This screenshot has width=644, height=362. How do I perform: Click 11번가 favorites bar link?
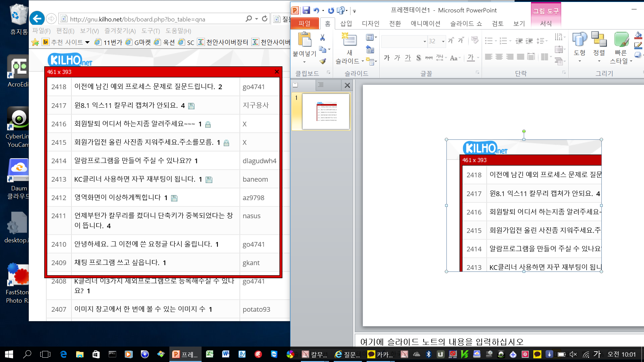113,42
